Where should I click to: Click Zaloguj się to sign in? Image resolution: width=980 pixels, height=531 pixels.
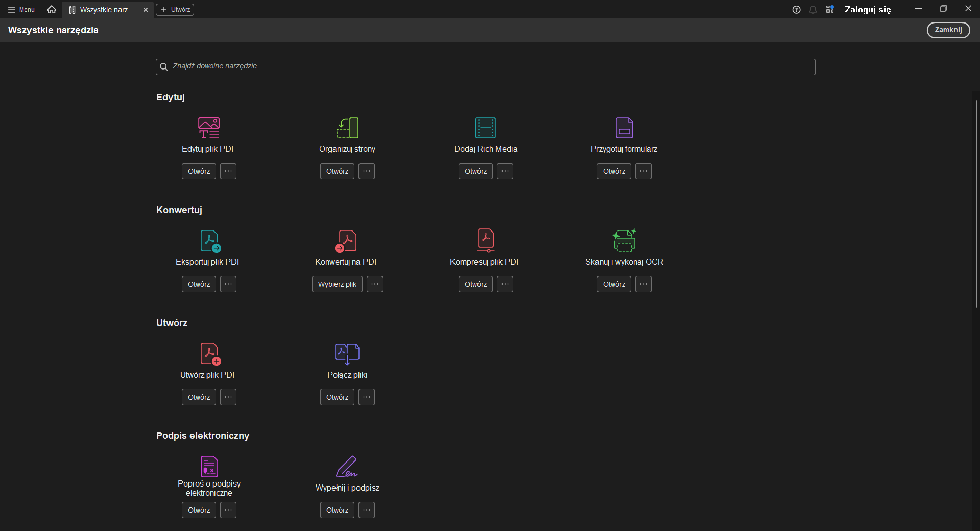click(x=868, y=10)
